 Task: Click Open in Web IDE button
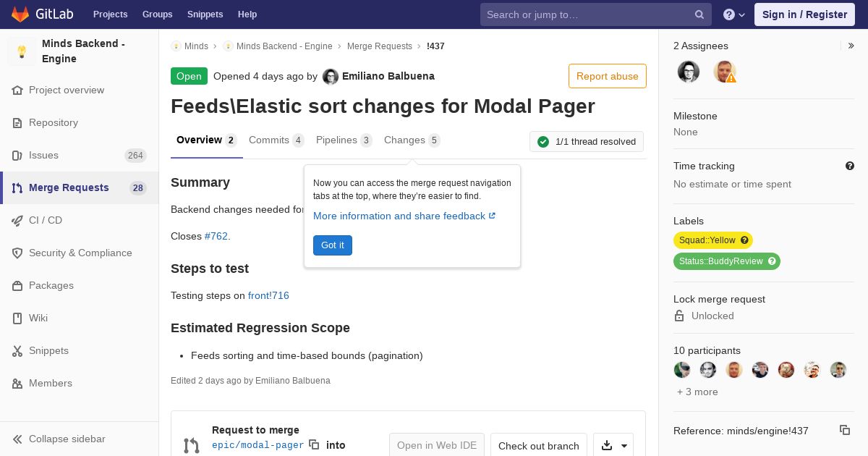(437, 445)
